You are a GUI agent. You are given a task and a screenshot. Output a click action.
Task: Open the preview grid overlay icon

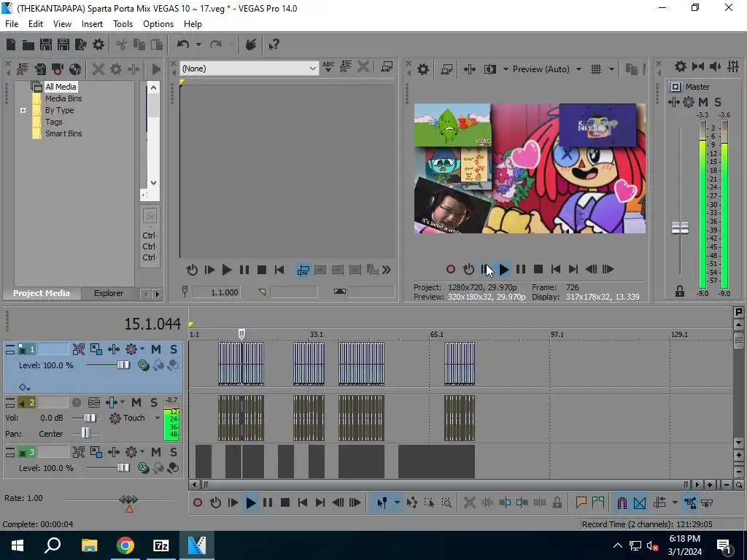pyautogui.click(x=596, y=69)
